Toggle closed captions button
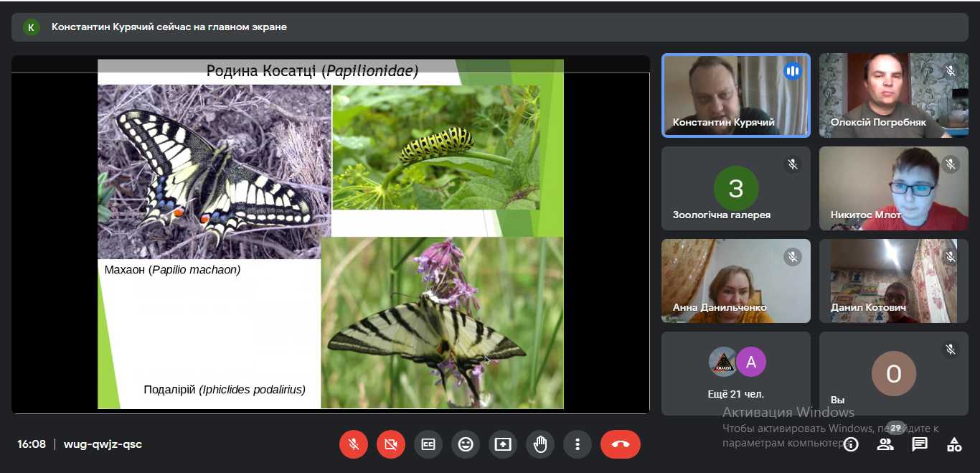The width and height of the screenshot is (980, 473). click(x=428, y=444)
